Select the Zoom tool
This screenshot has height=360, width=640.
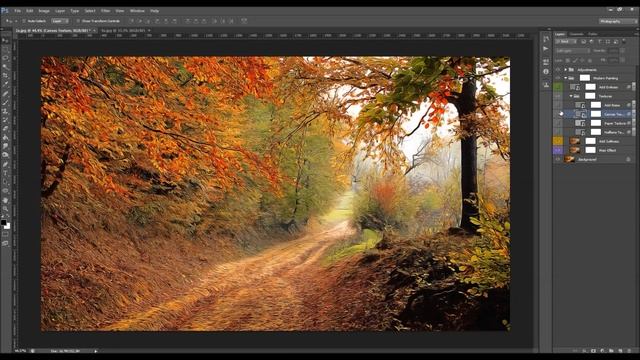click(5, 209)
